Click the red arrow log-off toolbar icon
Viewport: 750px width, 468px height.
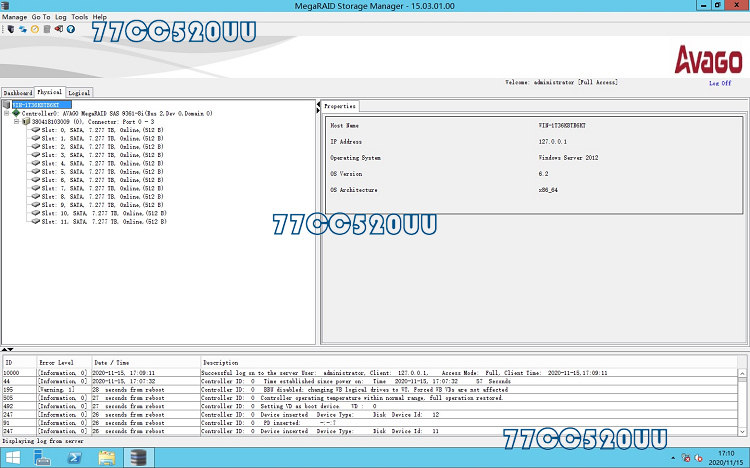point(59,29)
